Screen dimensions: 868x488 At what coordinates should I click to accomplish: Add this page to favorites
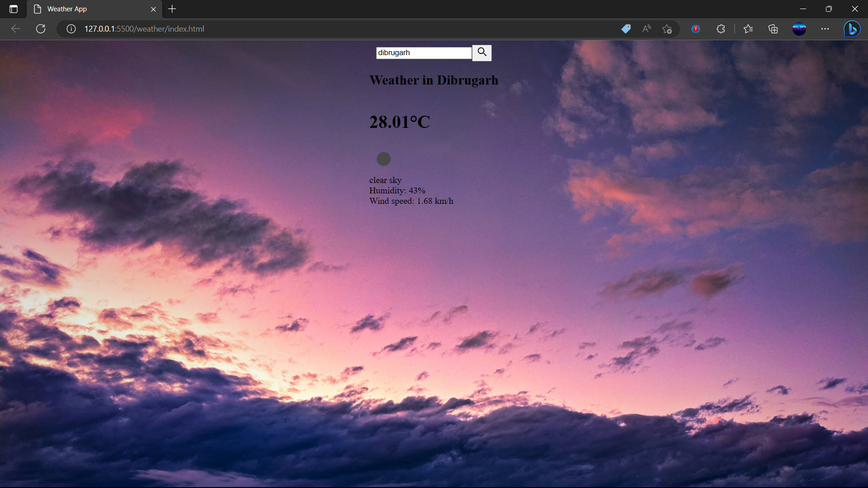click(667, 29)
